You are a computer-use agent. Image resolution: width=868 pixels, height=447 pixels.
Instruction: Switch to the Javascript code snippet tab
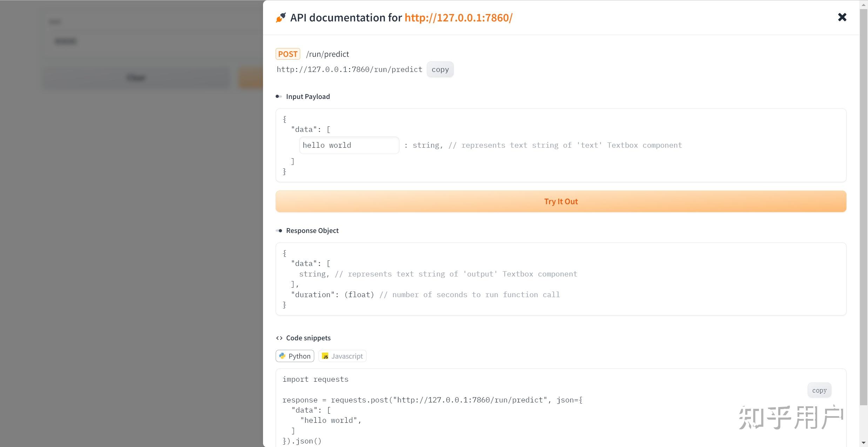(342, 356)
